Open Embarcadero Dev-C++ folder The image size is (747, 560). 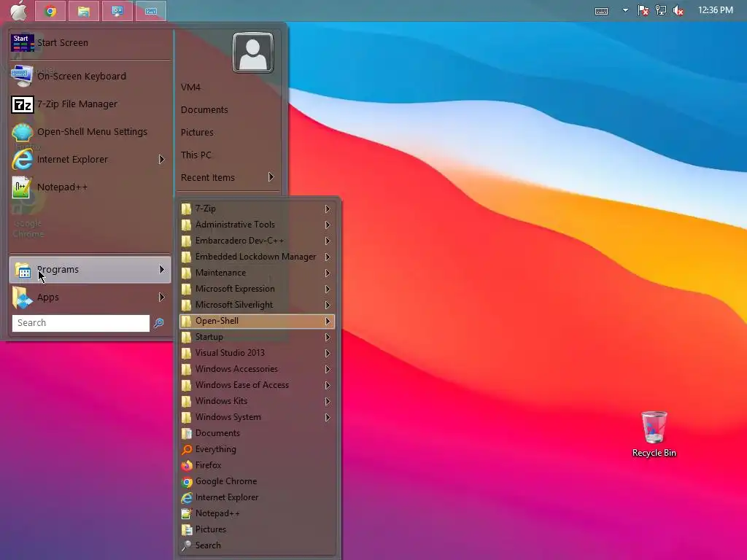click(x=258, y=241)
